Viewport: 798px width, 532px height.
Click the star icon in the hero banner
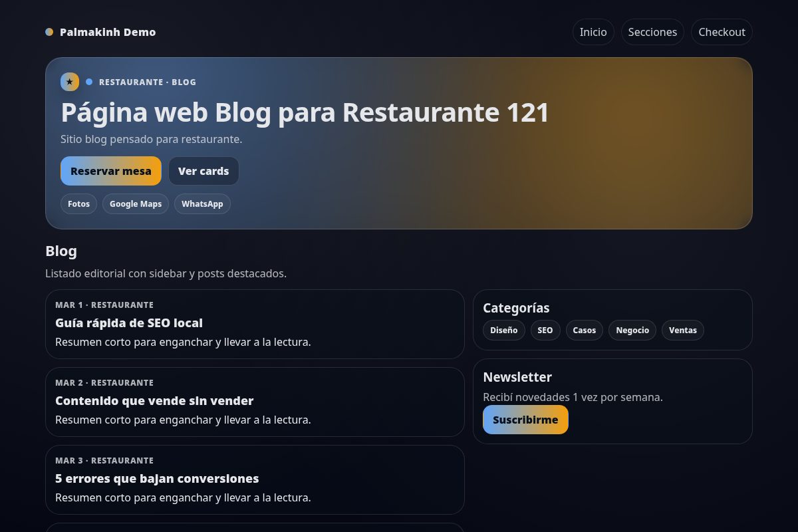tap(70, 82)
